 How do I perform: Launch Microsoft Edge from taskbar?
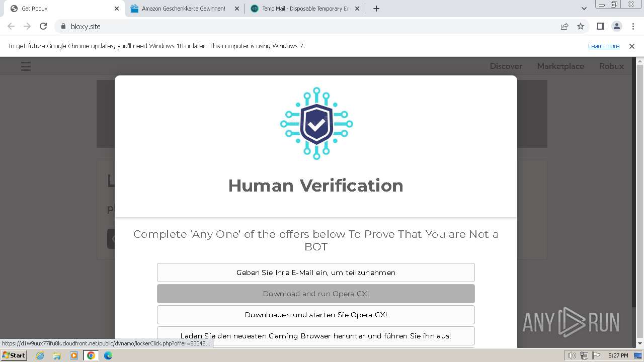(108, 355)
